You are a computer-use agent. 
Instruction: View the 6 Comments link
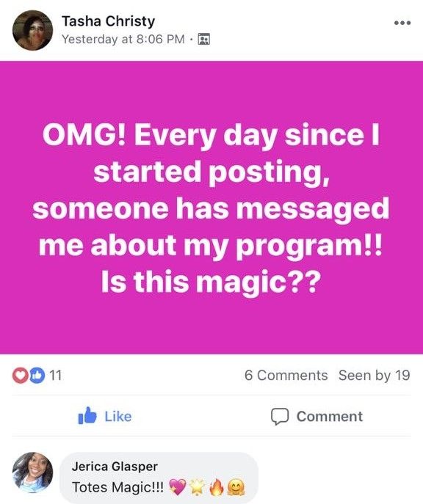(x=286, y=375)
